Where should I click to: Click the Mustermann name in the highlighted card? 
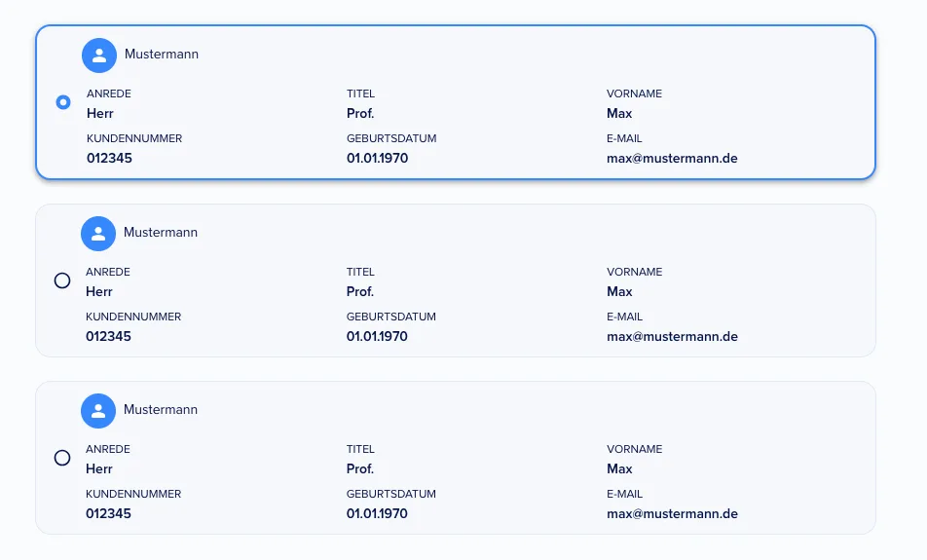coord(162,54)
